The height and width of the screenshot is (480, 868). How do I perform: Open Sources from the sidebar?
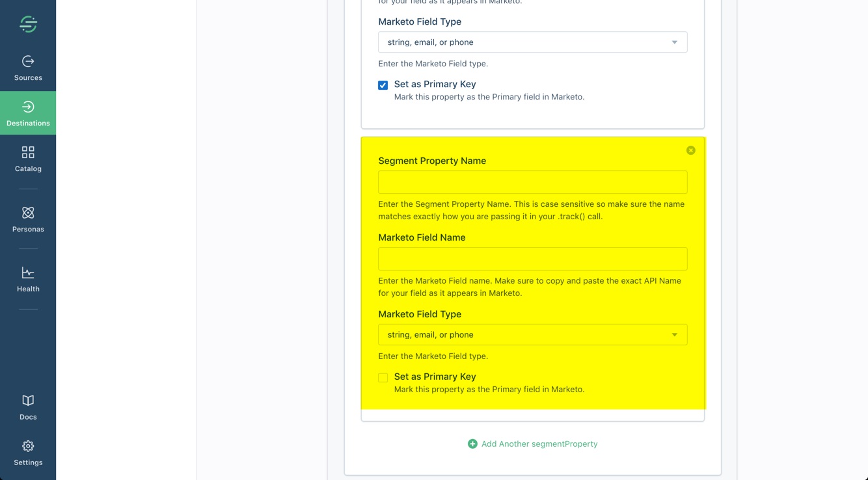28,68
